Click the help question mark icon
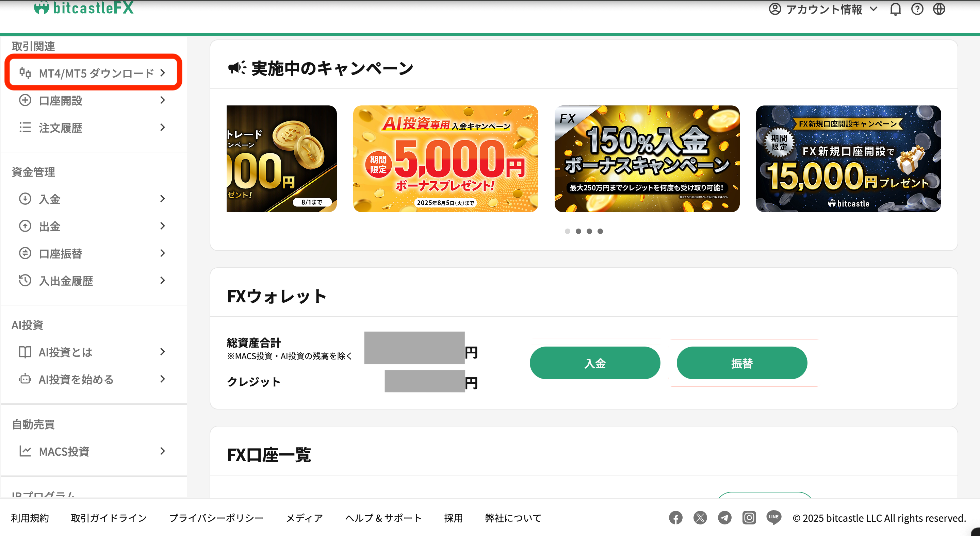This screenshot has height=536, width=980. (x=917, y=9)
